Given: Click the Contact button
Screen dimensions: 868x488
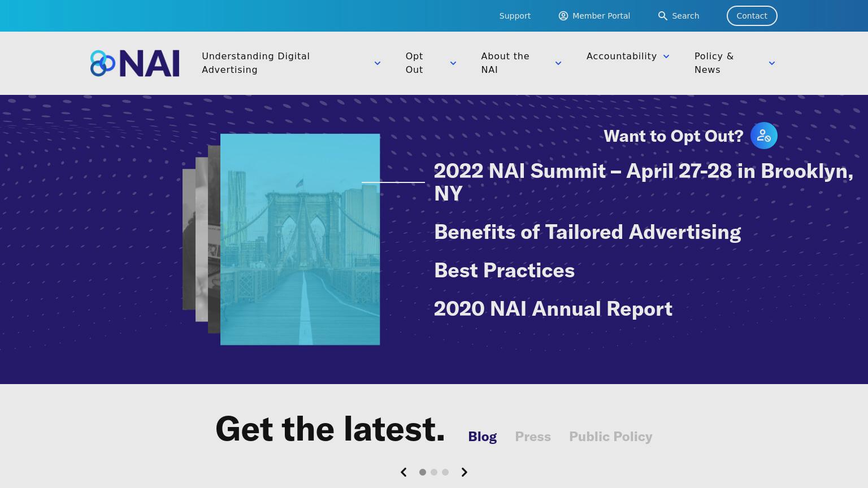Looking at the screenshot, I should click(752, 16).
